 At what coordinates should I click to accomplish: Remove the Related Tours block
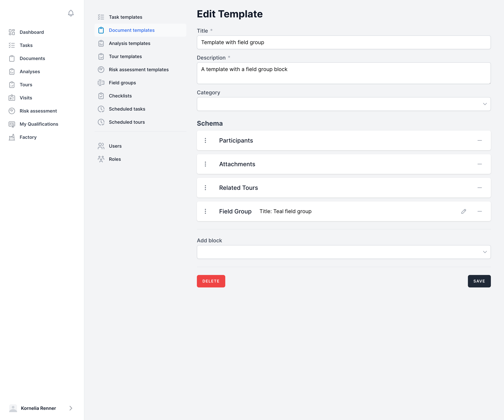pos(480,188)
